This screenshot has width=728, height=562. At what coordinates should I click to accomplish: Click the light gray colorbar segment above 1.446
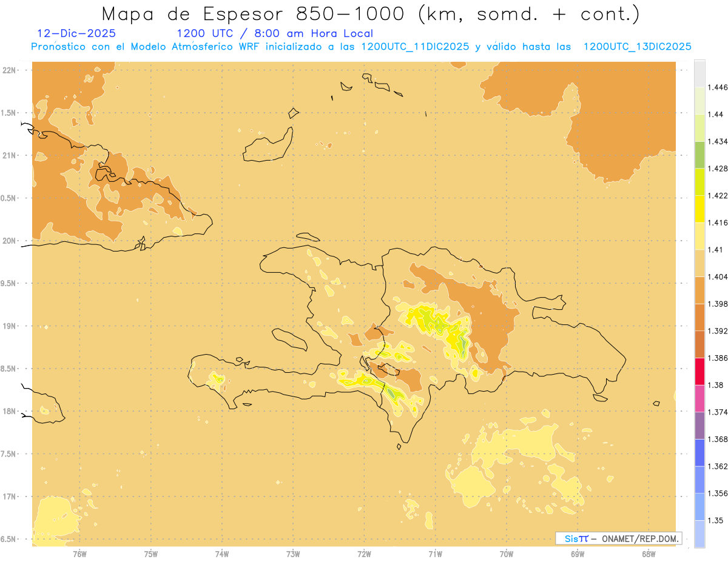click(699, 73)
